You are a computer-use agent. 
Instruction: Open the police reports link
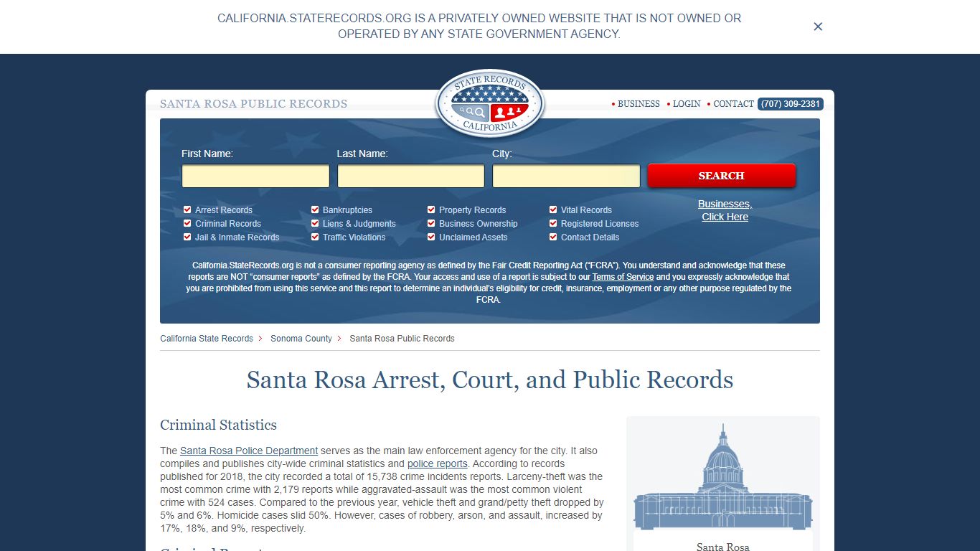point(438,464)
